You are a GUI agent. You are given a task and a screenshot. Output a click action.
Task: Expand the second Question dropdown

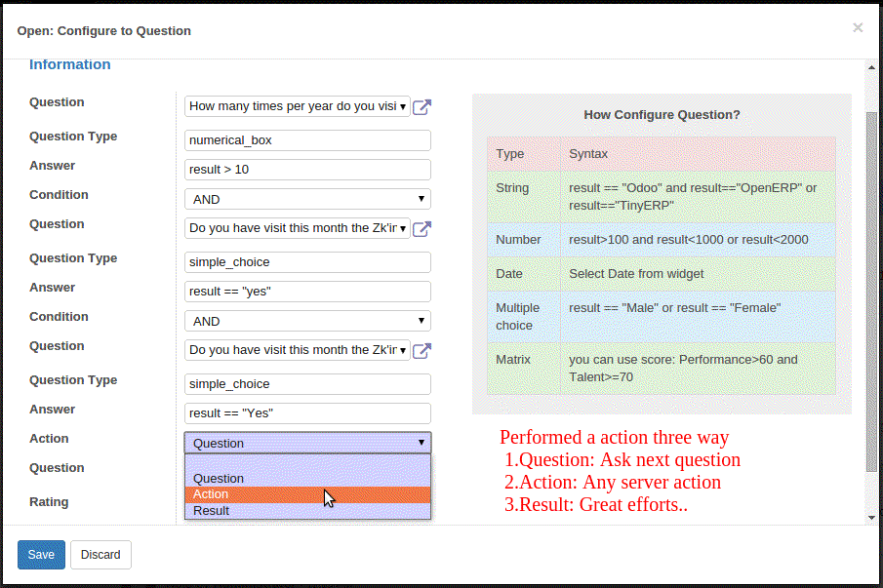298,228
